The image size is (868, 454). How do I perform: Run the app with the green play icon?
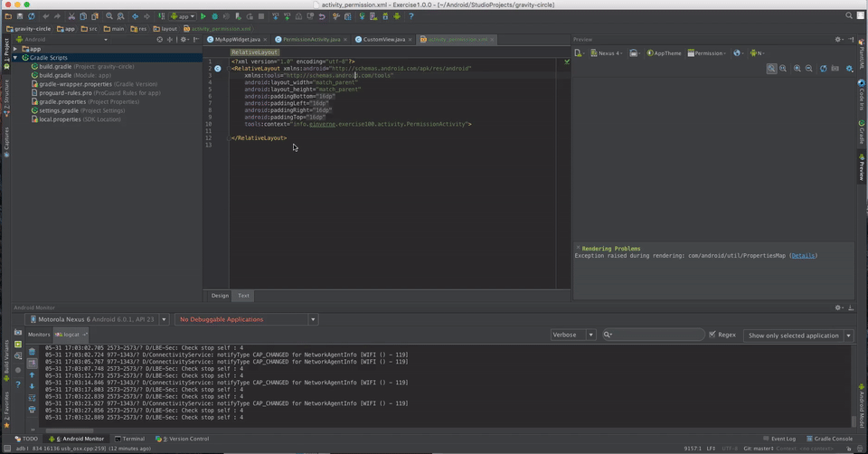pos(203,16)
